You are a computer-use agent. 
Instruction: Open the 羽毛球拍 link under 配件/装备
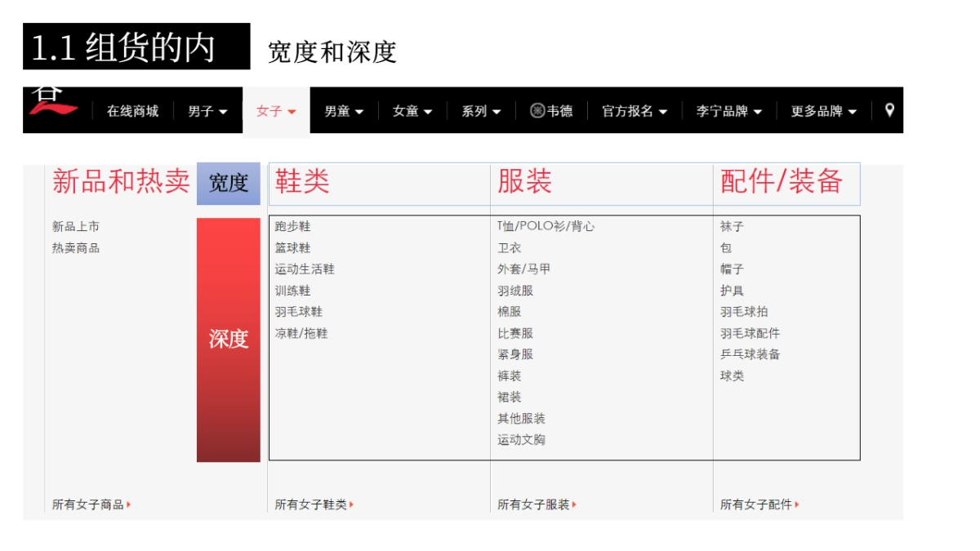tap(743, 310)
